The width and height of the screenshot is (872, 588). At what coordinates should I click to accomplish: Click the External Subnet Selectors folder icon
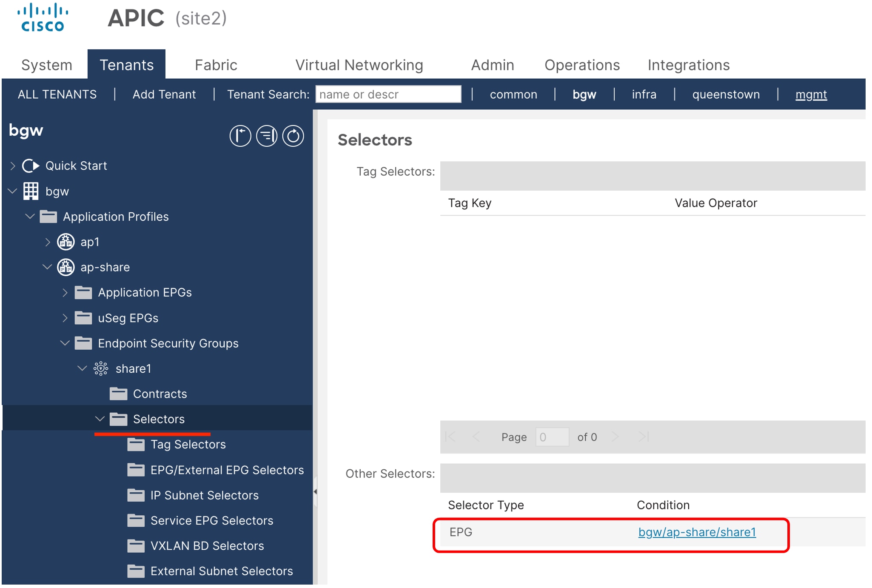coord(136,571)
